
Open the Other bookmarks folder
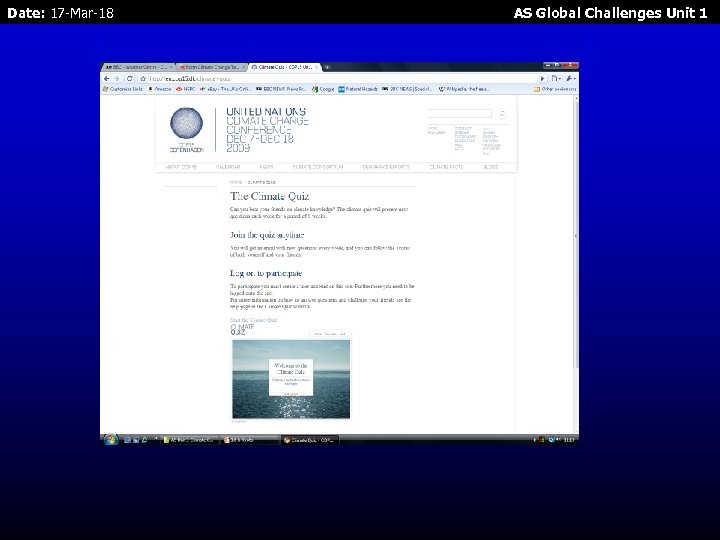(555, 89)
